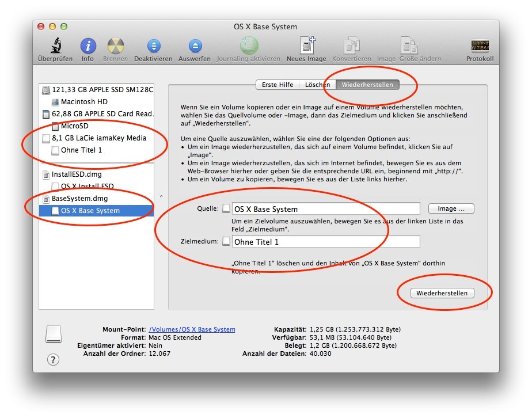Click Anzahl der Dateien value 40.030
Viewport: 532px width, 418px height.
click(x=320, y=354)
